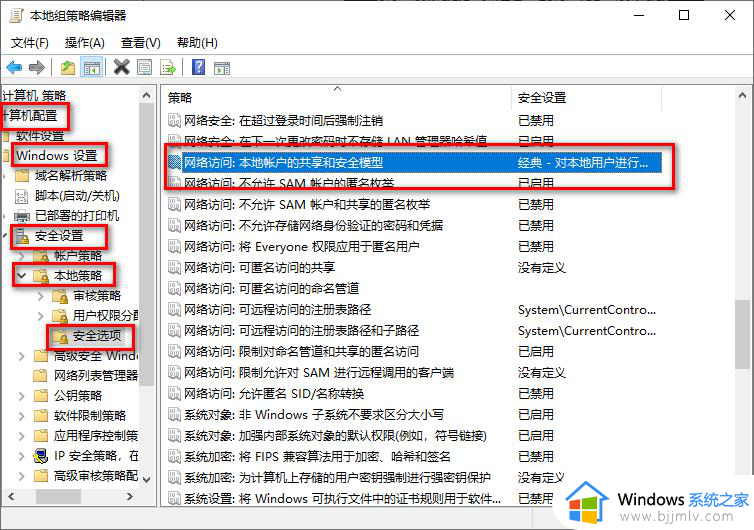The width and height of the screenshot is (754, 530).
Task: Click the IP 安全策略 computer icon
Action: point(41,455)
